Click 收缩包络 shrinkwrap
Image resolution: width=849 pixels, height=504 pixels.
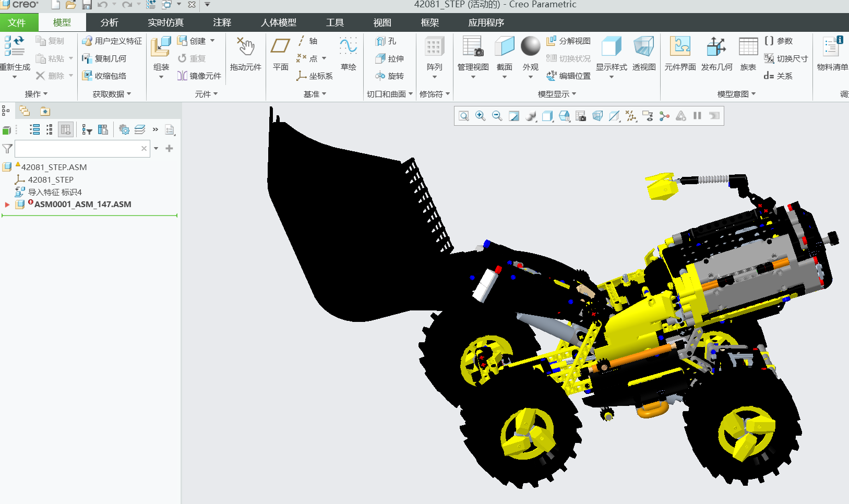point(104,76)
